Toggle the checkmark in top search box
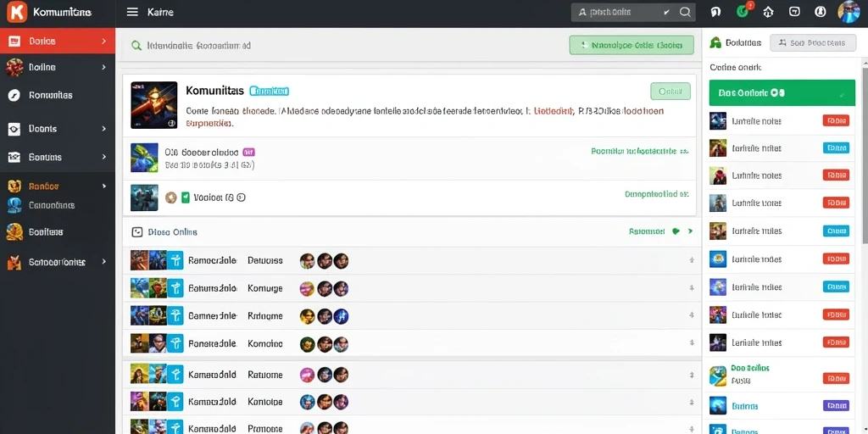The width and height of the screenshot is (868, 434). coord(666,12)
